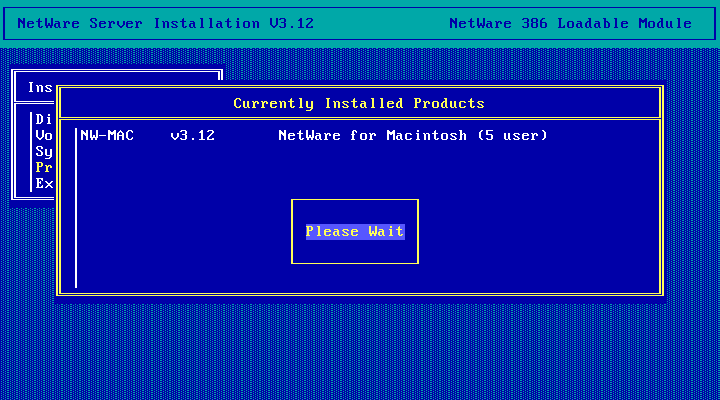Select the partially hidden Sy menu entry
This screenshot has height=400, width=720.
tap(44, 152)
